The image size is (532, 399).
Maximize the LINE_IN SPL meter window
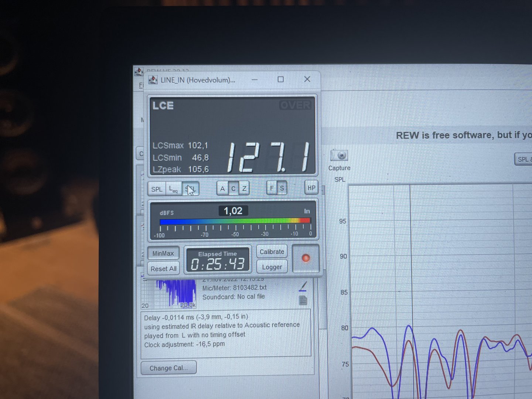coord(281,79)
